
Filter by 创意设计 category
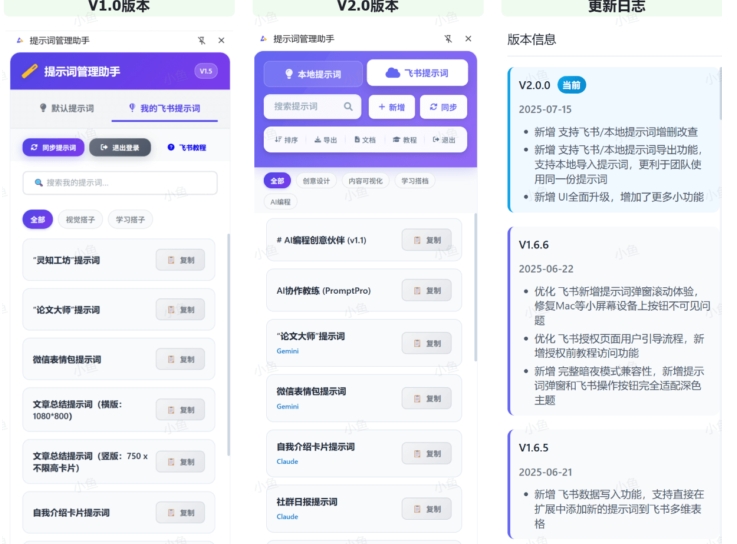[x=316, y=181]
